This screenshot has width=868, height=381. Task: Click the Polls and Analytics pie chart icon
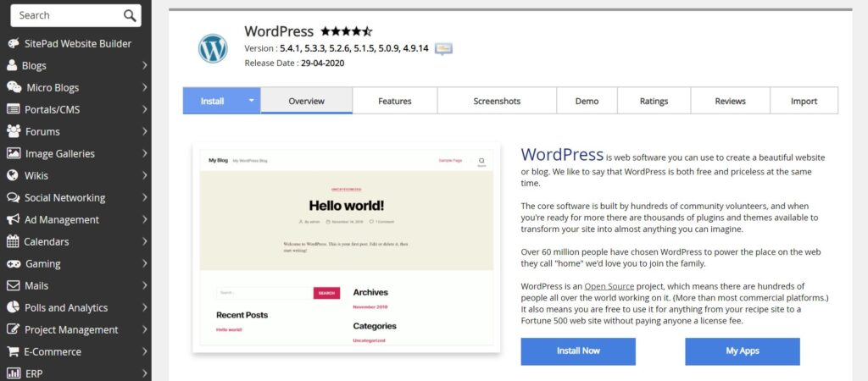pos(14,307)
